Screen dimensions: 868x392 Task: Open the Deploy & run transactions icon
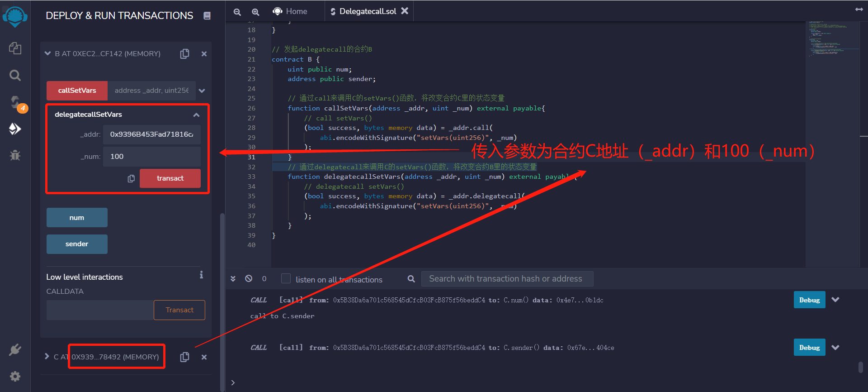coord(15,129)
